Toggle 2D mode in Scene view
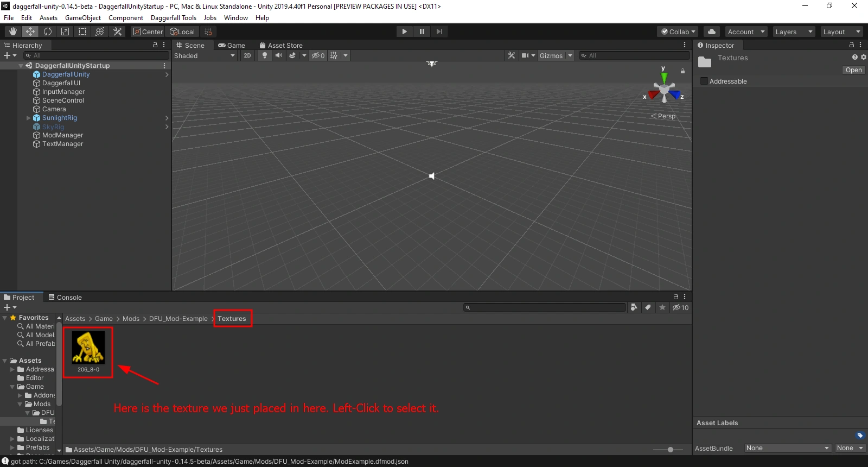The width and height of the screenshot is (868, 467). (x=247, y=55)
